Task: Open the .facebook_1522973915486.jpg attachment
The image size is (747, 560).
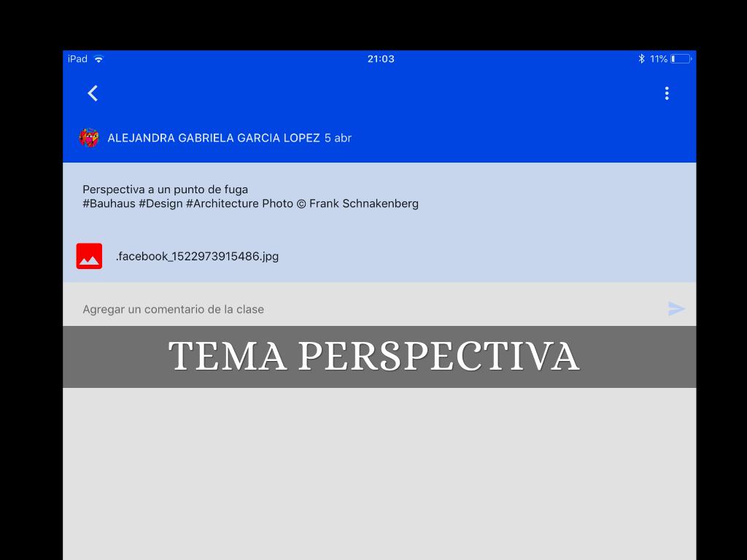Action: point(197,256)
